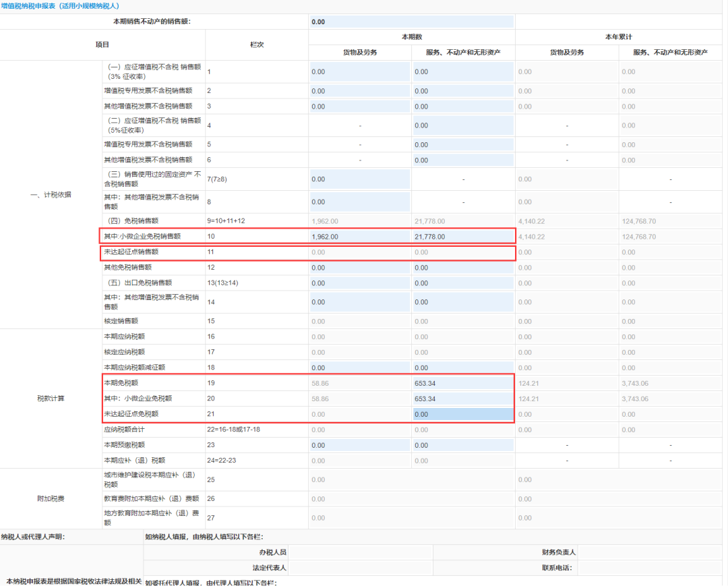The image size is (728, 588).
Task: Edit 小微企业免税销售额 field showing 1,962.00
Action: point(360,237)
